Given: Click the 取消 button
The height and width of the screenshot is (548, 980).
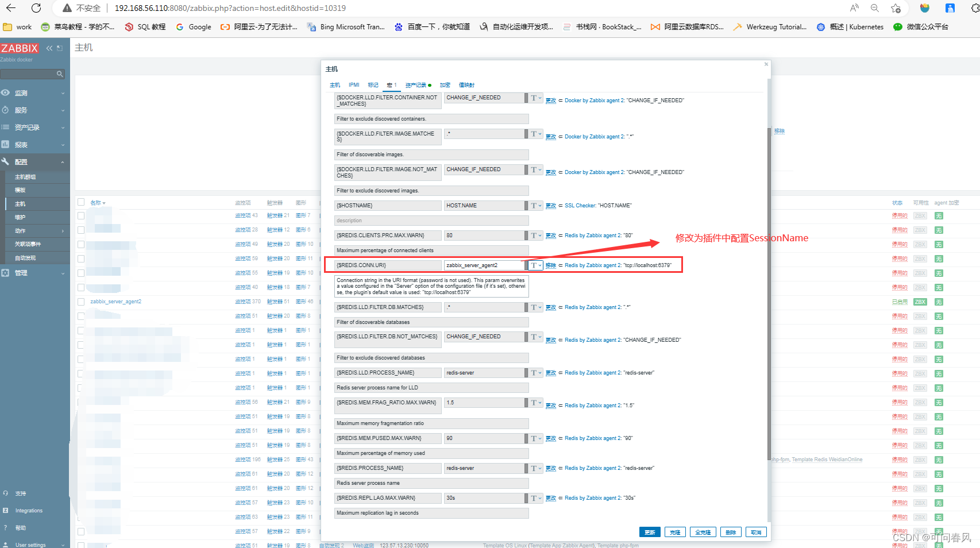Looking at the screenshot, I should [x=756, y=532].
